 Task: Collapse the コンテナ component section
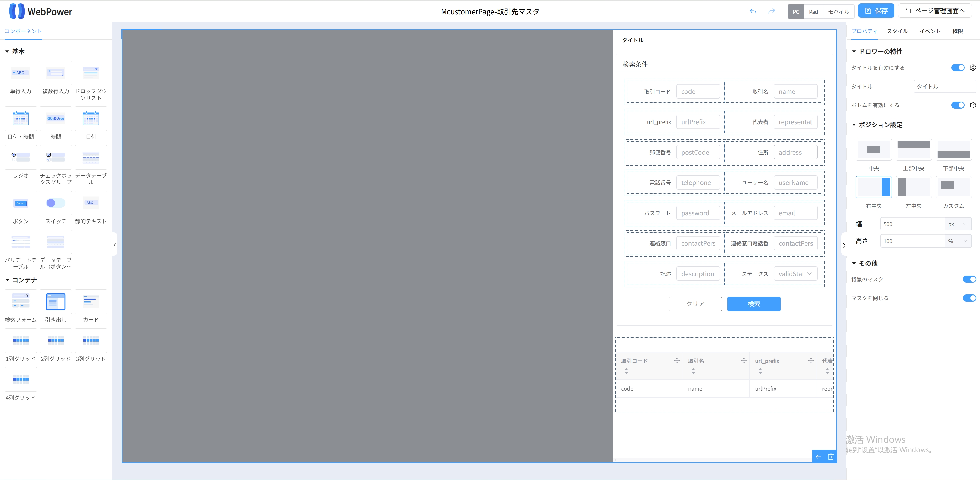click(x=7, y=280)
